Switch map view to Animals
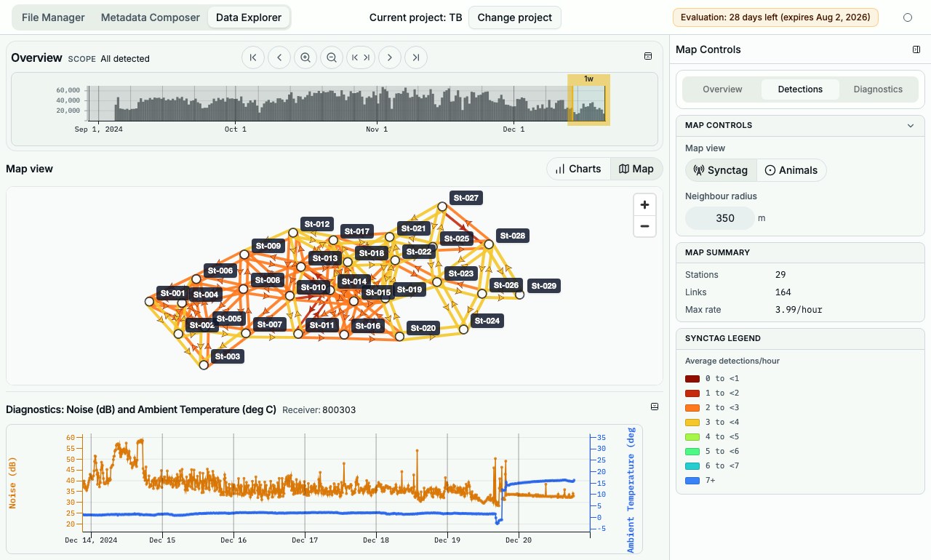The image size is (931, 560). click(x=791, y=170)
